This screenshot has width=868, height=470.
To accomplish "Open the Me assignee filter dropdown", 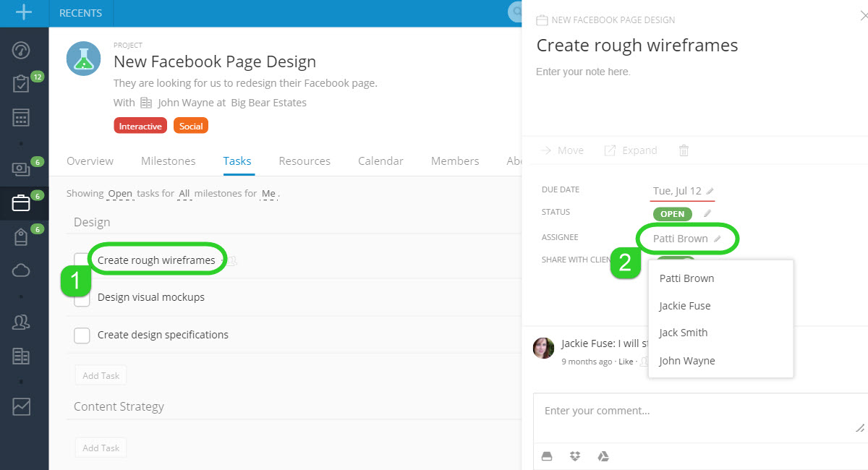I will pos(268,194).
